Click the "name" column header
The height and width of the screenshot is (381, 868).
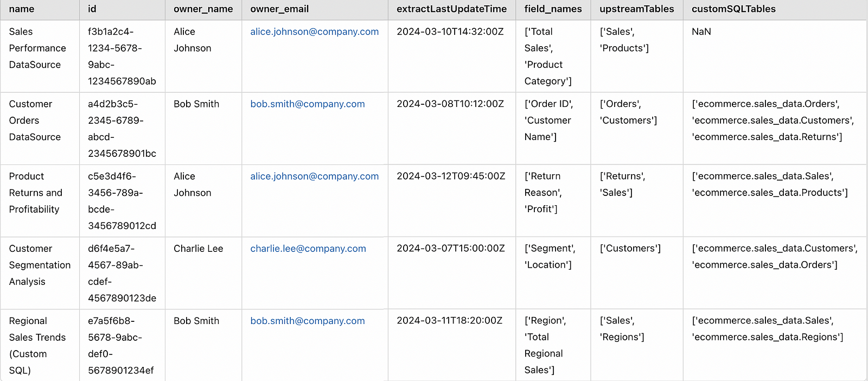(x=22, y=9)
